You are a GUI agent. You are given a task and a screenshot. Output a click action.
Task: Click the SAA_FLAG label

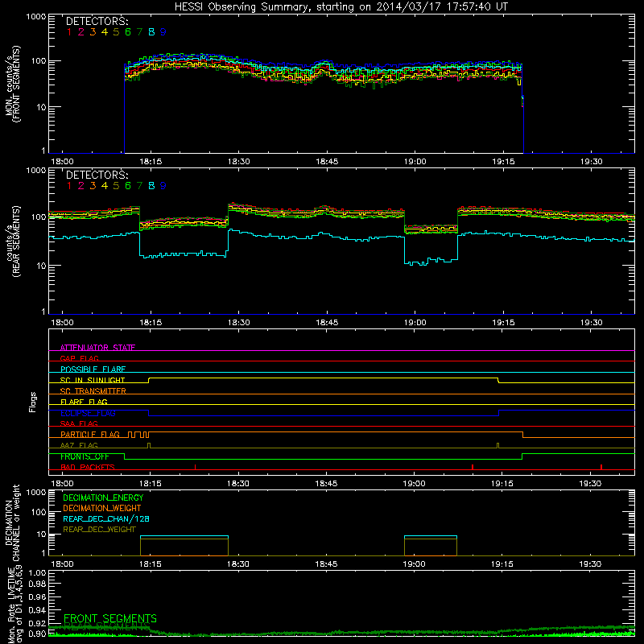point(79,423)
